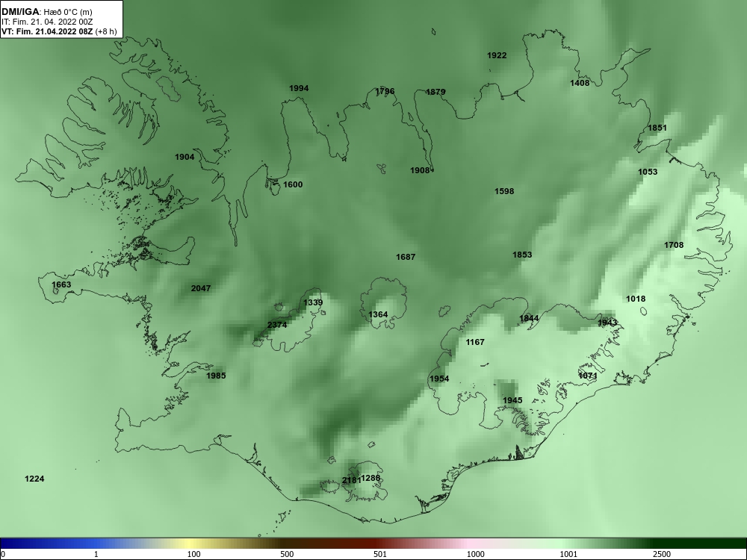
Task: Click the '500' color scale label
Action: pyautogui.click(x=287, y=554)
